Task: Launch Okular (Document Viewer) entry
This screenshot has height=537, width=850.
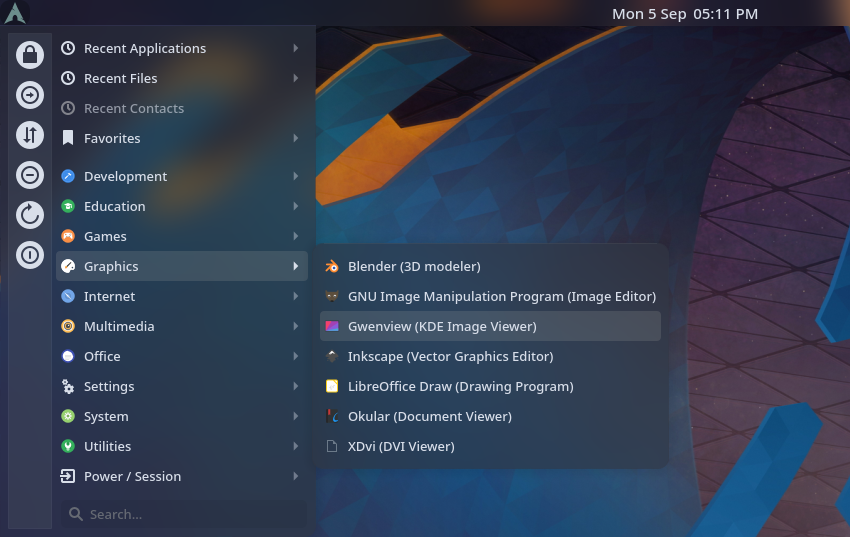Action: [x=490, y=416]
